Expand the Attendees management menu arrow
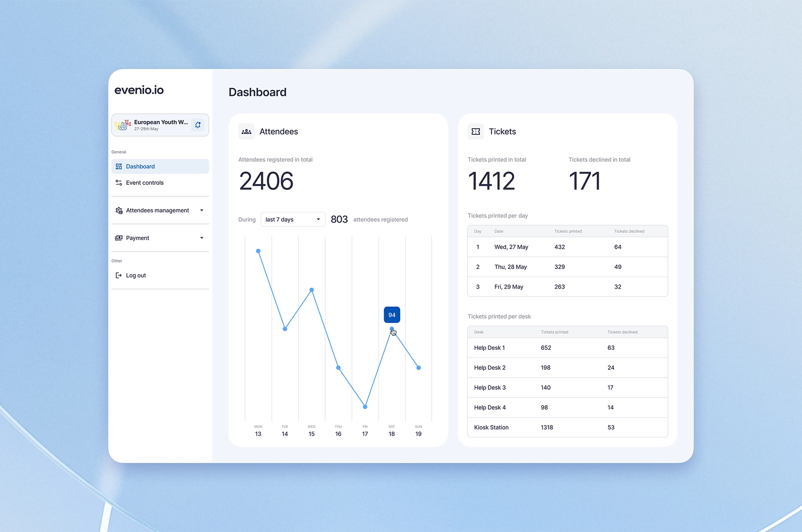This screenshot has width=802, height=532. click(x=202, y=211)
